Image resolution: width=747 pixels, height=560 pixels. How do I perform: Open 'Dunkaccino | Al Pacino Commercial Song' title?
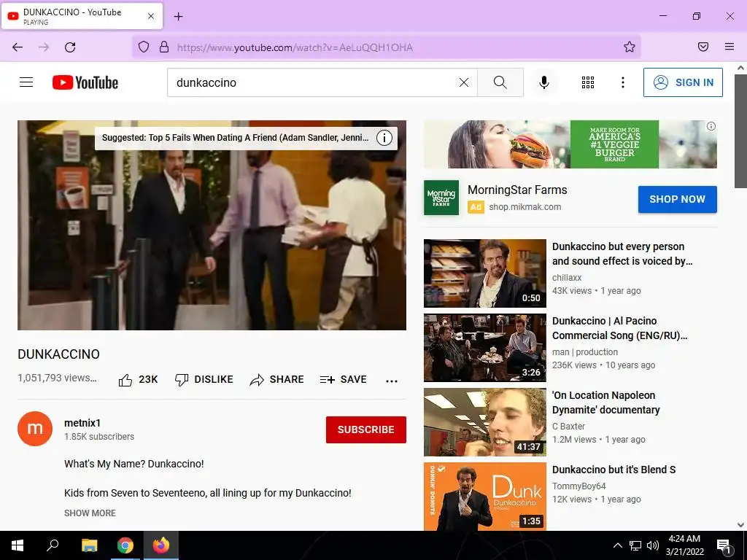click(x=619, y=328)
